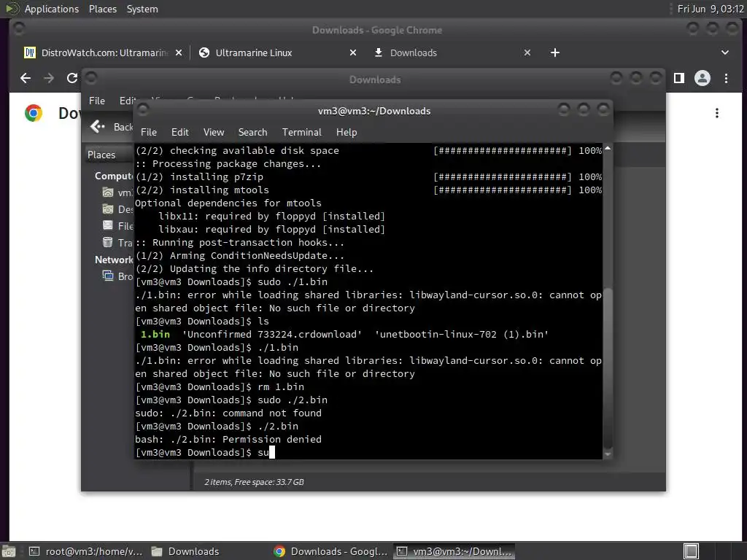The width and height of the screenshot is (747, 560).
Task: Select Network section in file manager sidebar
Action: (114, 260)
